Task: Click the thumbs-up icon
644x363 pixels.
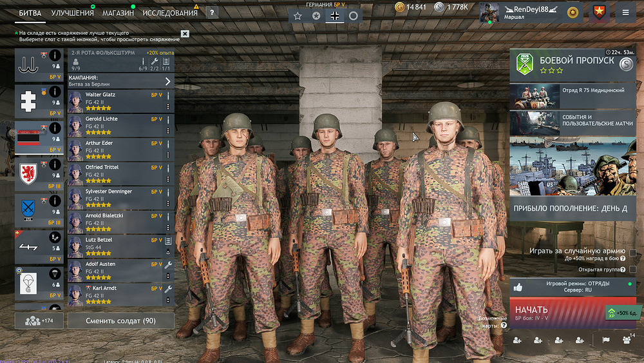Action: click(518, 287)
